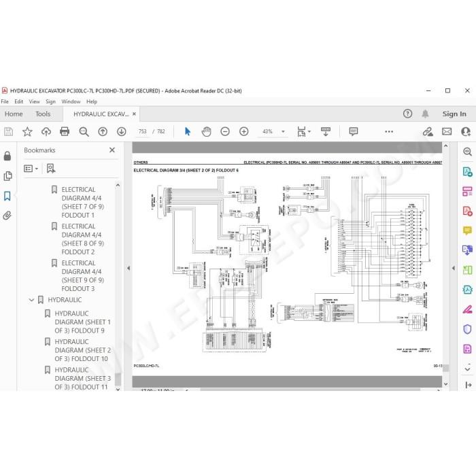Click bookmarks panel scrollbar up arrow
476x476 pixels.
click(x=118, y=185)
